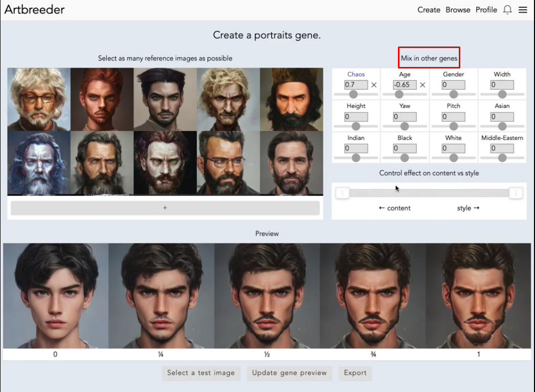Switch to the Browse section
This screenshot has width=535, height=392.
click(457, 10)
